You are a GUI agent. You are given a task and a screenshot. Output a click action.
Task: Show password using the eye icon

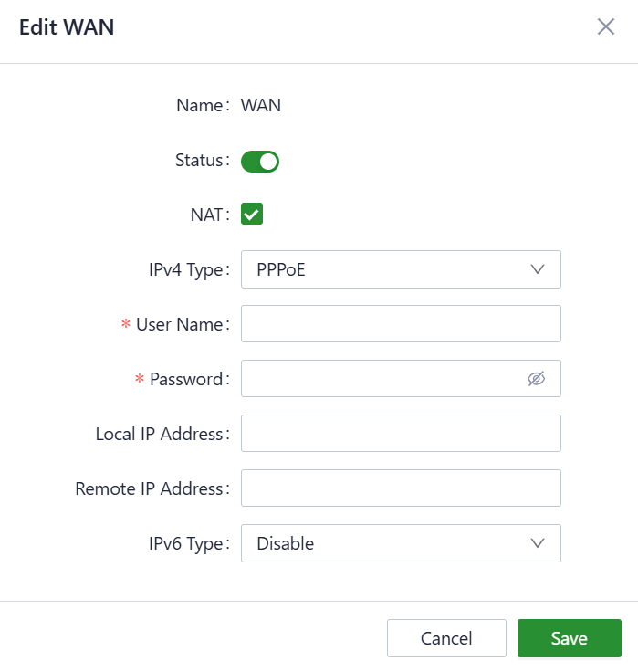tap(536, 379)
